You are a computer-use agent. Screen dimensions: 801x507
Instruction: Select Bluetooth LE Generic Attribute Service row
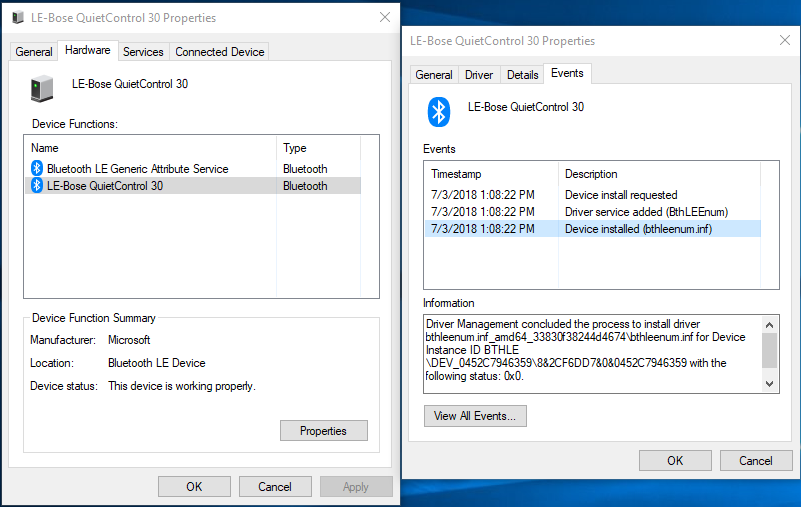coord(193,169)
